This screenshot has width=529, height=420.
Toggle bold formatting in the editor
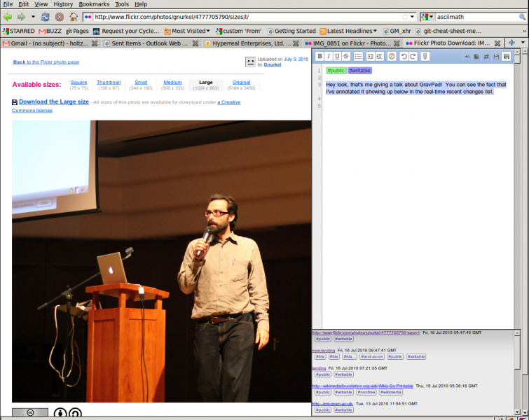320,56
